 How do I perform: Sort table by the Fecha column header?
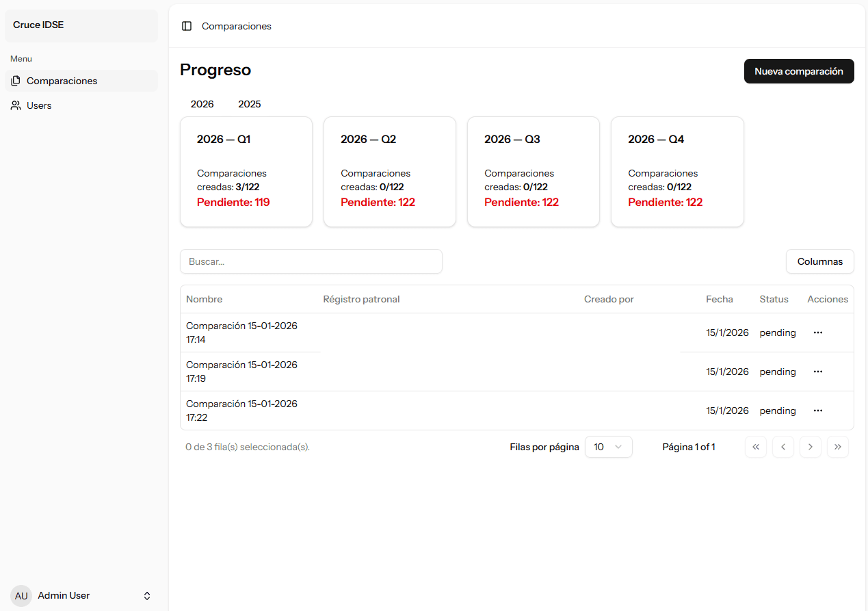[719, 299]
